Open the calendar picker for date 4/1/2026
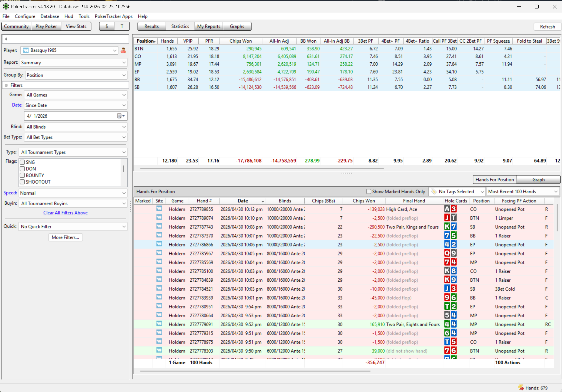The height and width of the screenshot is (392, 562). [121, 116]
